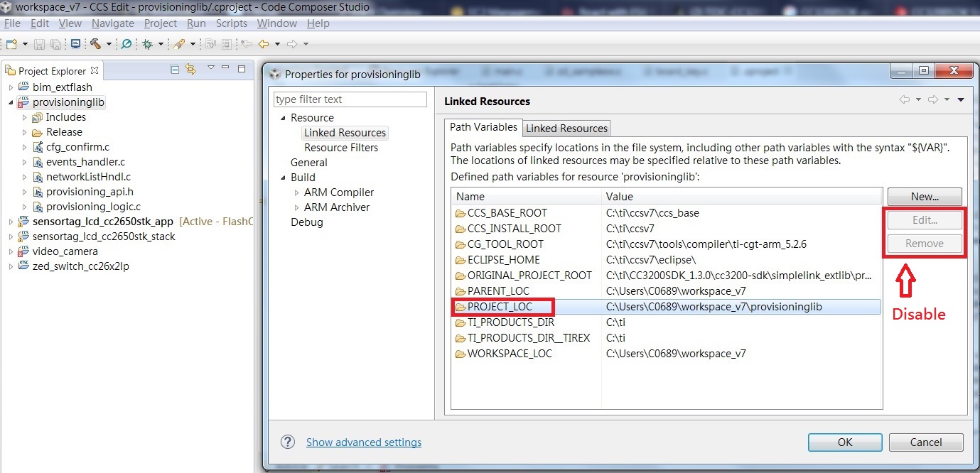Toggle Link with Editor in Project Explorer

[190, 69]
